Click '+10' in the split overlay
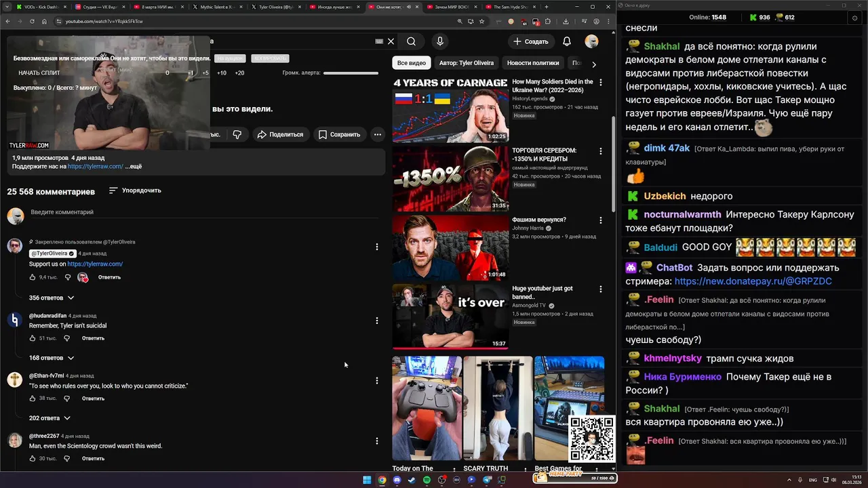The image size is (868, 488). click(221, 73)
